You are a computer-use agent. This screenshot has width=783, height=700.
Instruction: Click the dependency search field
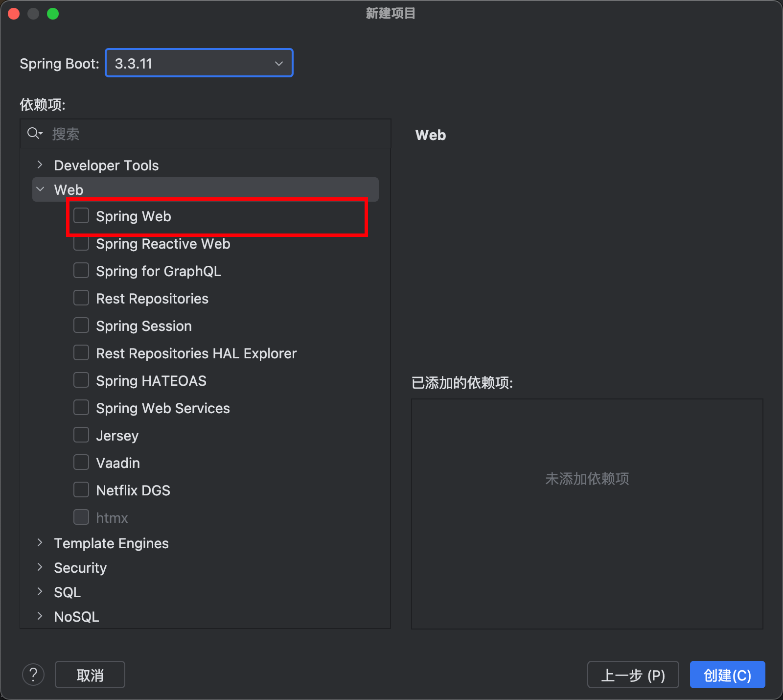[206, 134]
